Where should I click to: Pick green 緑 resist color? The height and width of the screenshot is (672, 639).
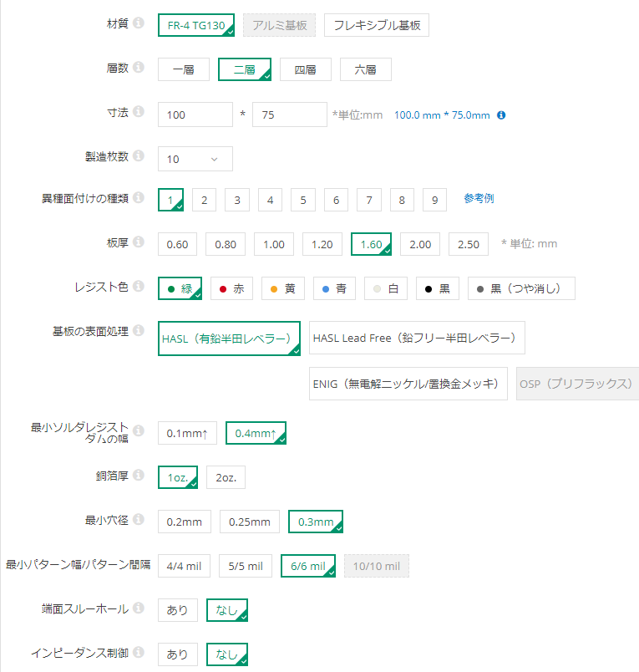click(x=180, y=288)
